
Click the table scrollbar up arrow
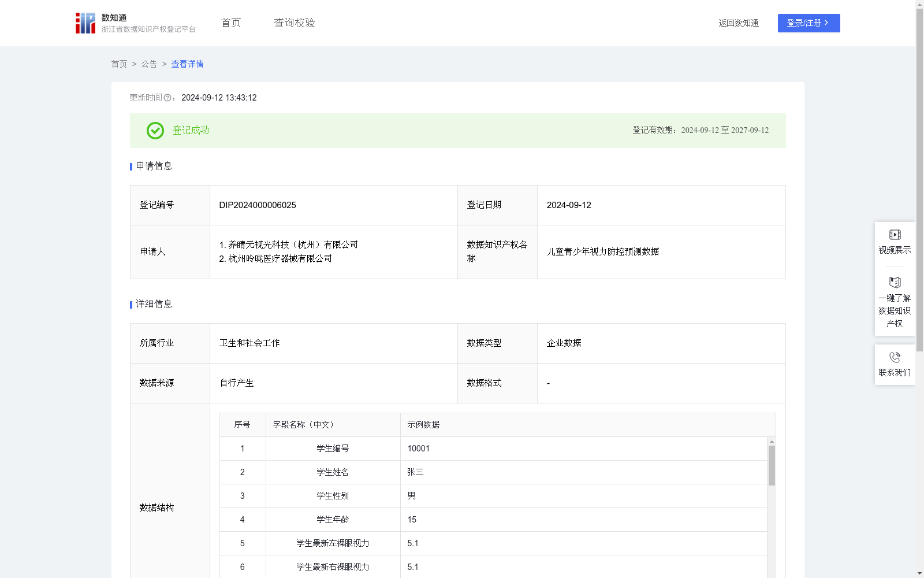click(772, 442)
